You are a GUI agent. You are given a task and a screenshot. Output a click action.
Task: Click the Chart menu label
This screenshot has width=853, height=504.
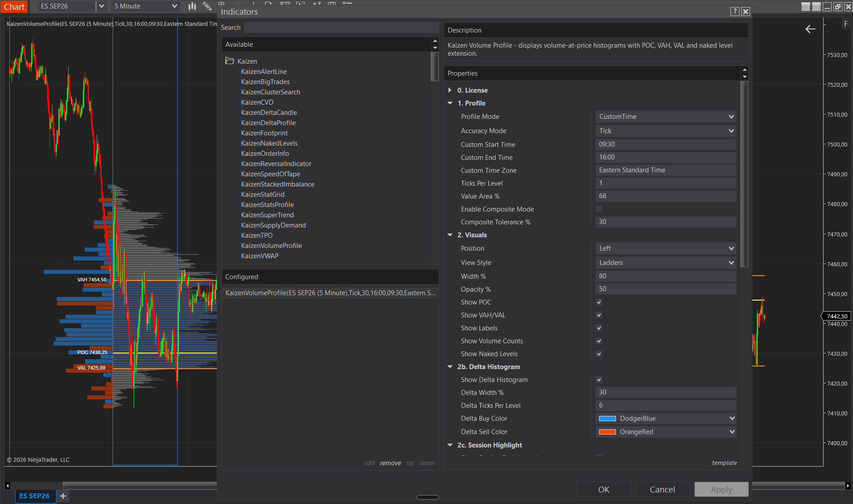point(14,7)
